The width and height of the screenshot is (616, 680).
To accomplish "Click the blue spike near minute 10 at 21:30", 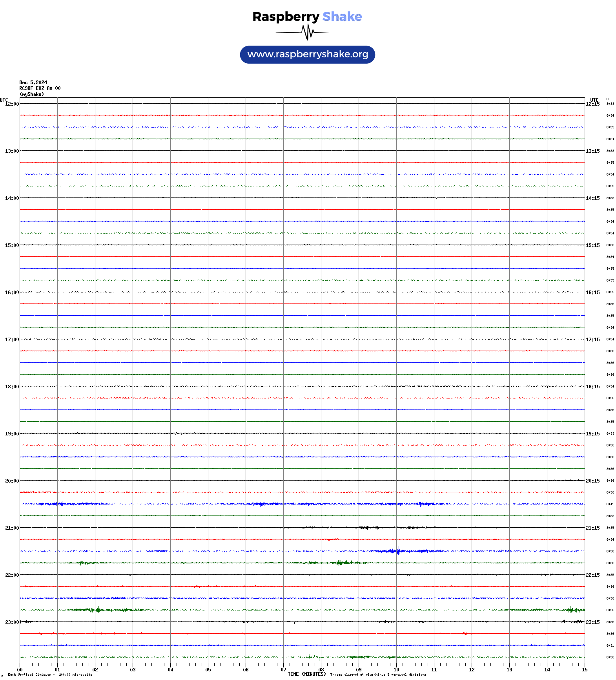I will tap(398, 551).
